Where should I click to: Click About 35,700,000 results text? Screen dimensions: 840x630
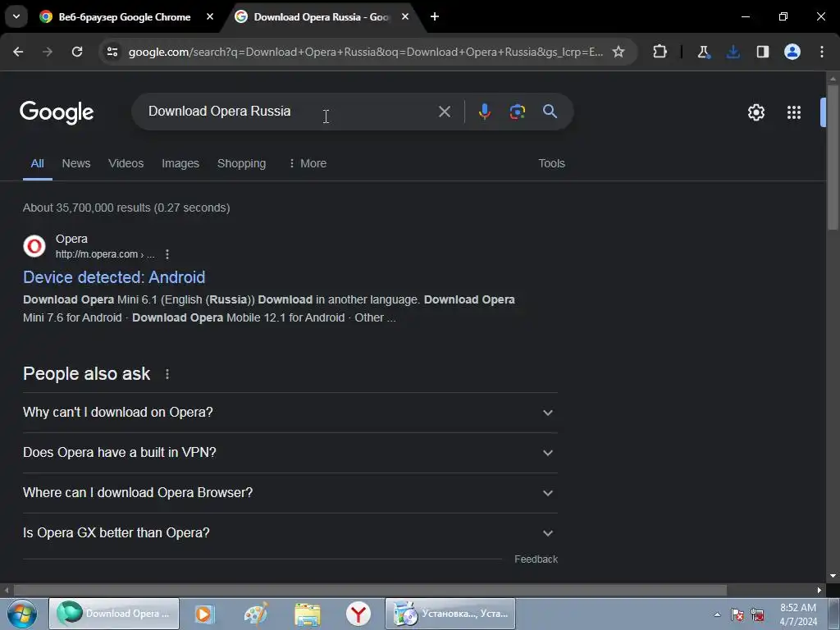point(126,208)
